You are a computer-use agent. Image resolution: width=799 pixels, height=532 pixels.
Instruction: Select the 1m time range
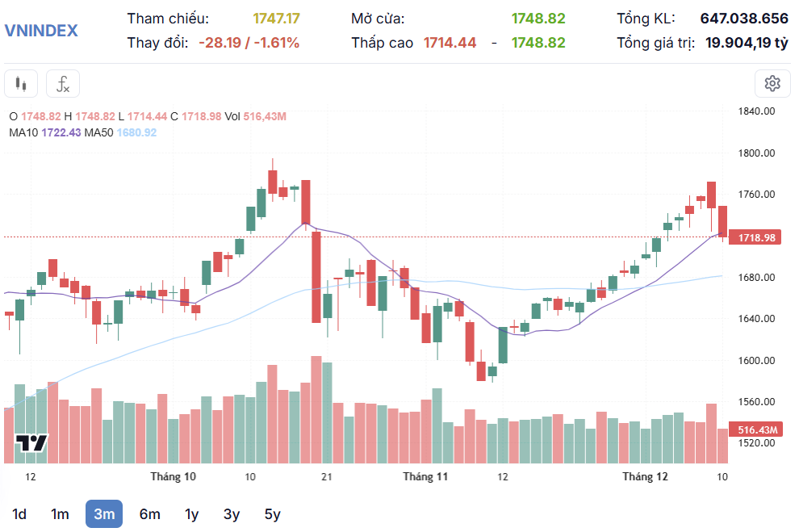(60, 514)
